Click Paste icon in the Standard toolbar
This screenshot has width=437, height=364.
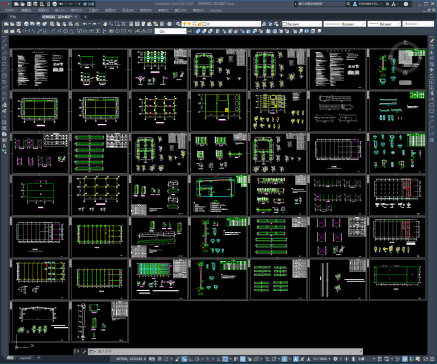pos(64,24)
